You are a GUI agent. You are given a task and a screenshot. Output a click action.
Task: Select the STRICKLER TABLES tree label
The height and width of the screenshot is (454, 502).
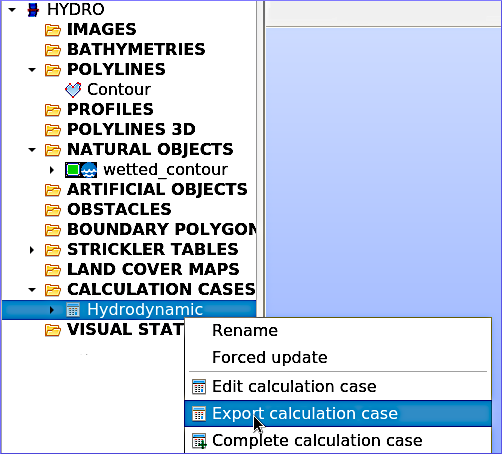(153, 250)
